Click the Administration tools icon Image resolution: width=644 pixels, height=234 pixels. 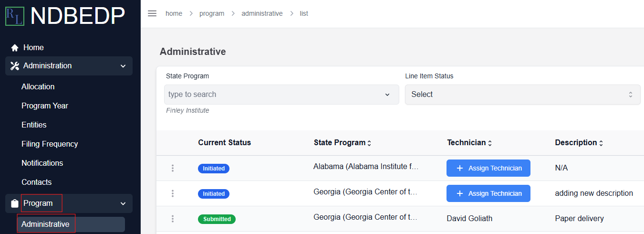click(x=15, y=66)
